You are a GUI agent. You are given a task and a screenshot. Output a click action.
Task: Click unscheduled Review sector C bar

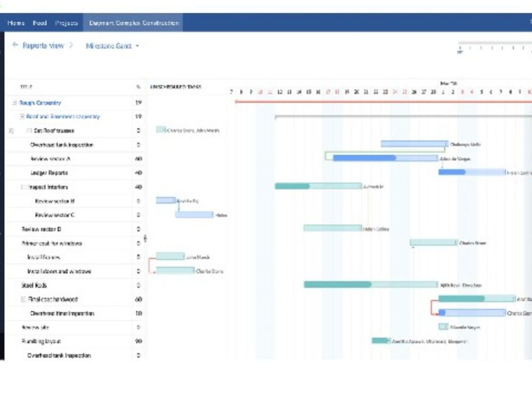click(194, 214)
